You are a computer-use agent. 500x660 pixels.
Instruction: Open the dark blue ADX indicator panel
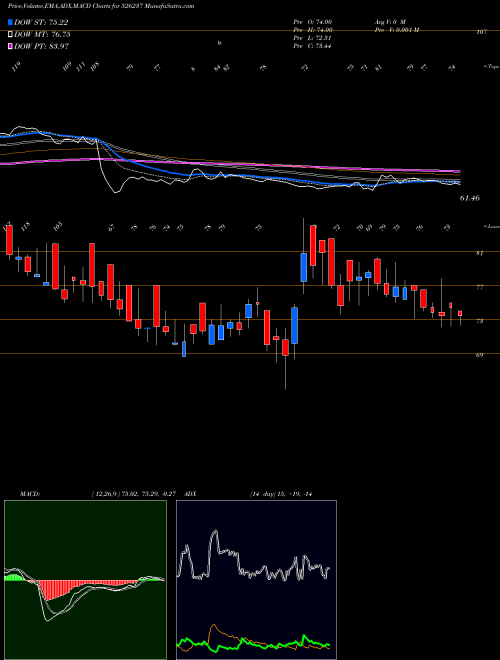[256, 580]
